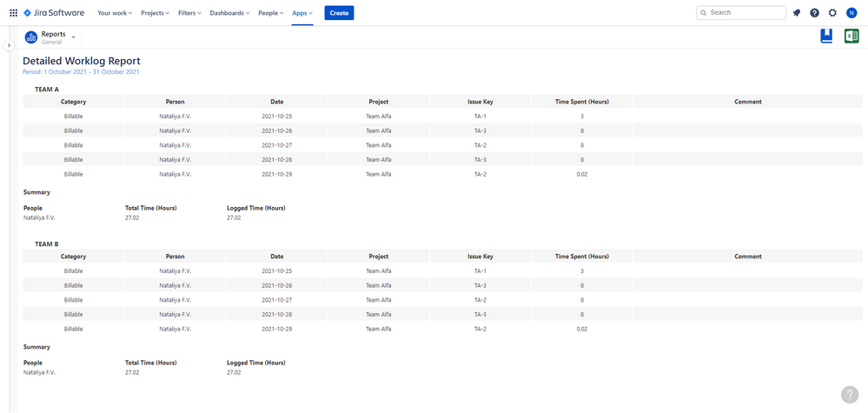This screenshot has height=413, width=868.
Task: Click Nataliya F.V. in TEAM A summary
Action: pyautogui.click(x=39, y=217)
